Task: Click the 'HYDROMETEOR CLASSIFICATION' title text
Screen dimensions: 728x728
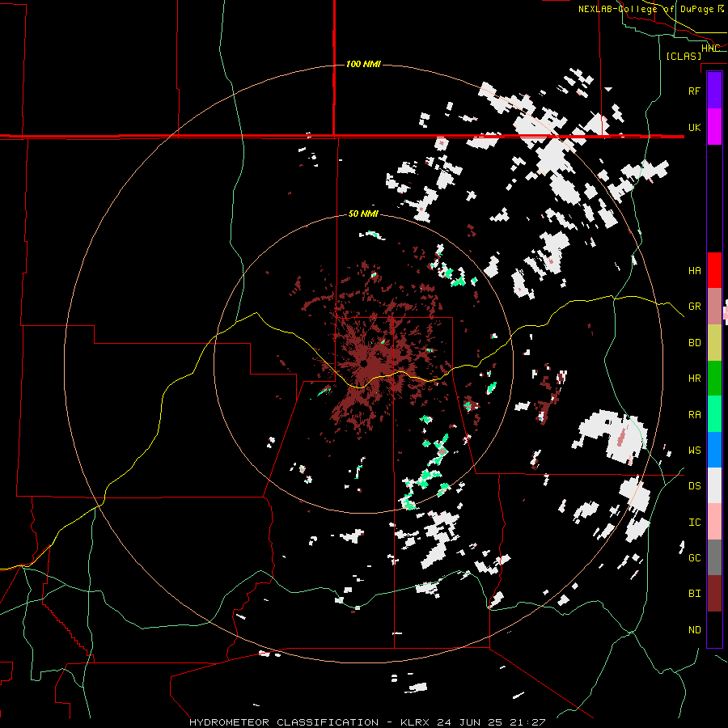Action: coord(284,722)
